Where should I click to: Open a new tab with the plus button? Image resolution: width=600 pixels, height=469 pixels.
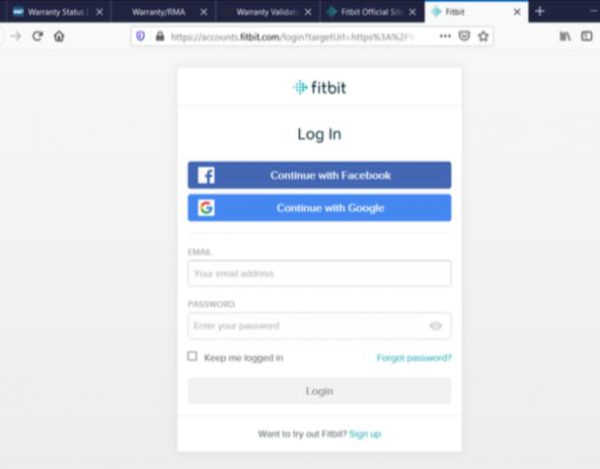click(x=540, y=11)
